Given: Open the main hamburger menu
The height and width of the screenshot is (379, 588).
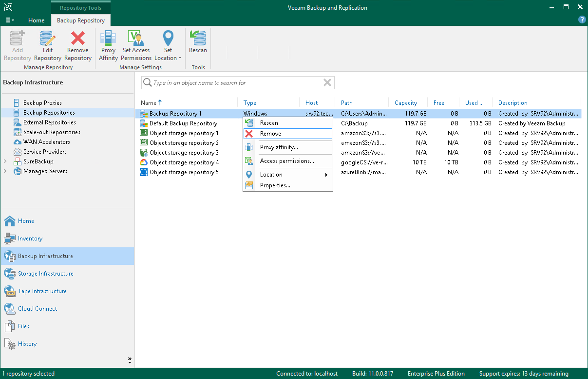Looking at the screenshot, I should pos(10,20).
